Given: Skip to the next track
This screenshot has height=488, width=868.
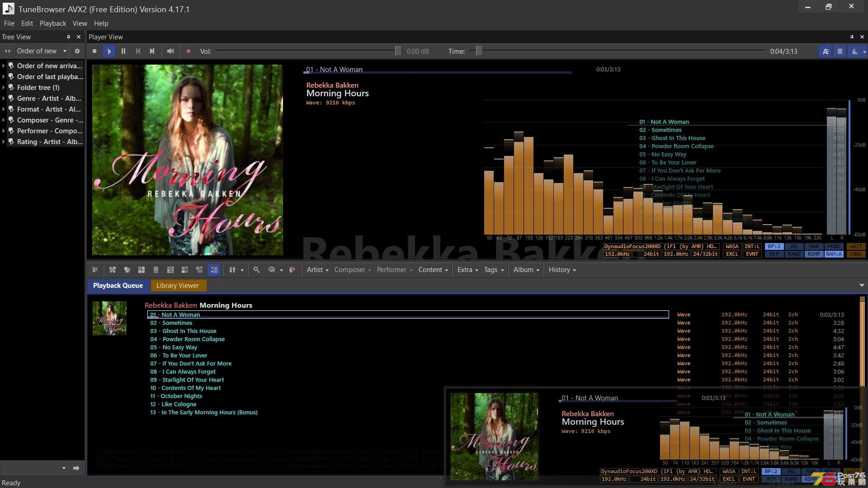Looking at the screenshot, I should click(152, 52).
